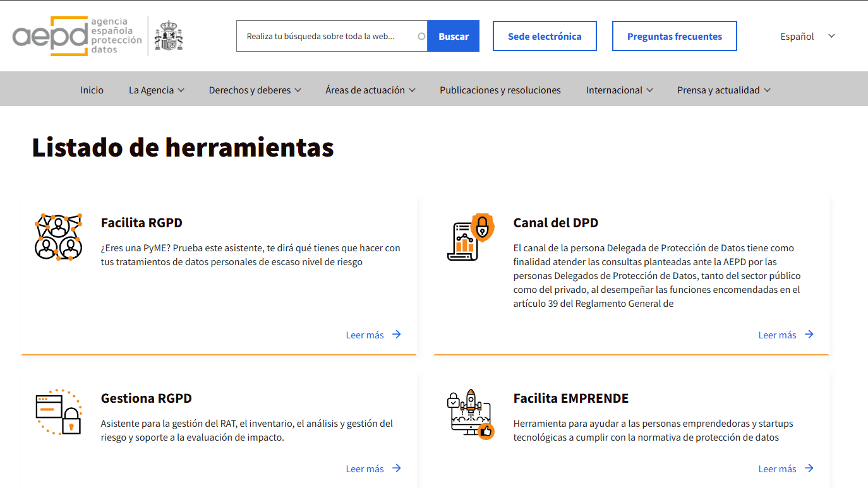Click the 'El canal de la persona Delegada' description
The height and width of the screenshot is (488, 868).
(657, 276)
